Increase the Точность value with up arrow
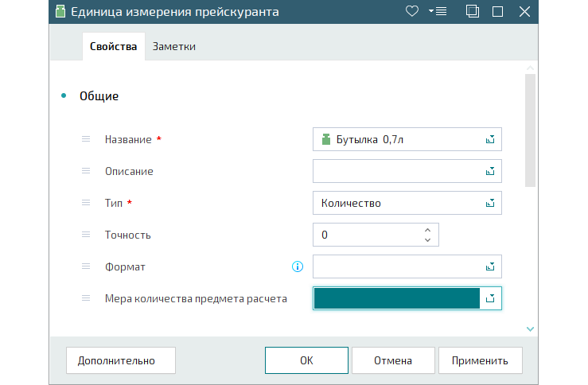Image resolution: width=588 pixels, height=385 pixels. (428, 230)
